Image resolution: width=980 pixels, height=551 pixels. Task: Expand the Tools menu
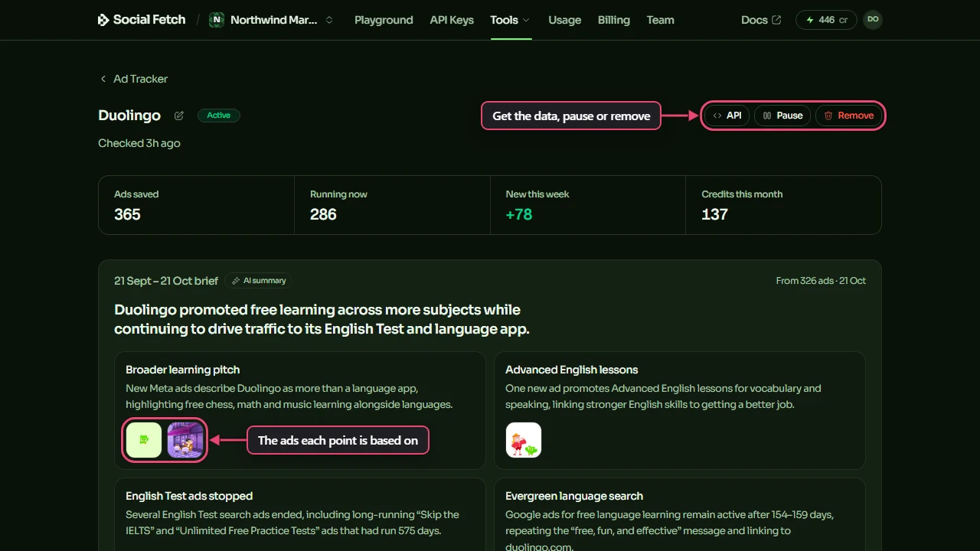tap(511, 20)
